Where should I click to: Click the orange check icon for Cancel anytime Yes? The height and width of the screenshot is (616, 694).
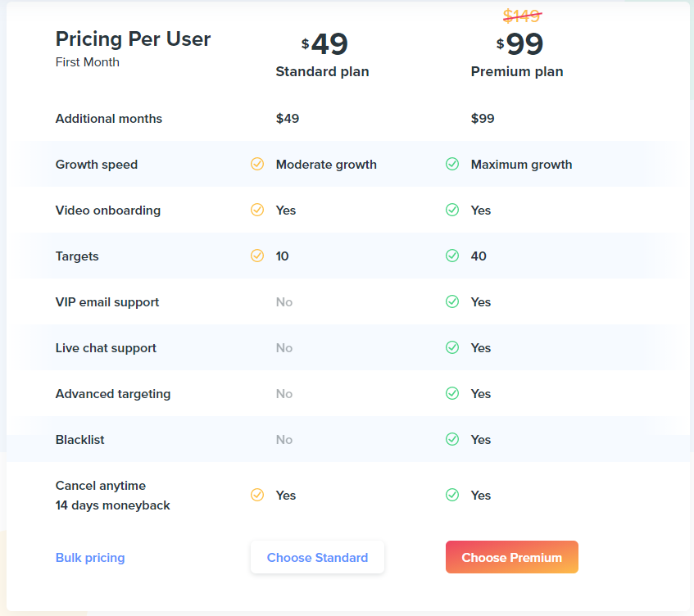pos(257,495)
